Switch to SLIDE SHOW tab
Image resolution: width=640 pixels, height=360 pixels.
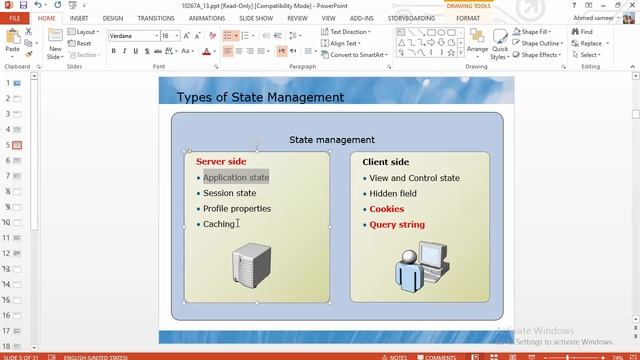(x=256, y=18)
